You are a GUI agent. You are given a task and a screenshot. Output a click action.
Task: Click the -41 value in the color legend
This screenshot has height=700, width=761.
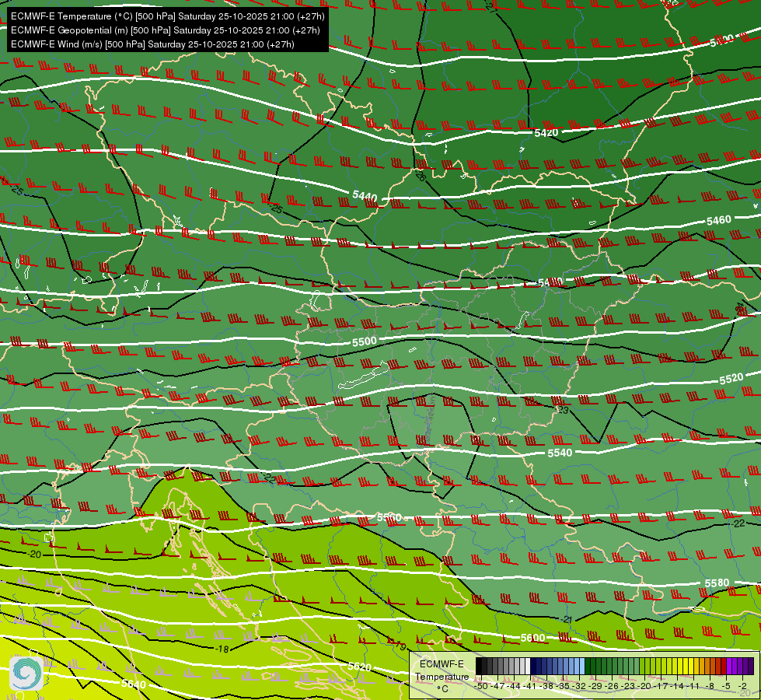(530, 686)
